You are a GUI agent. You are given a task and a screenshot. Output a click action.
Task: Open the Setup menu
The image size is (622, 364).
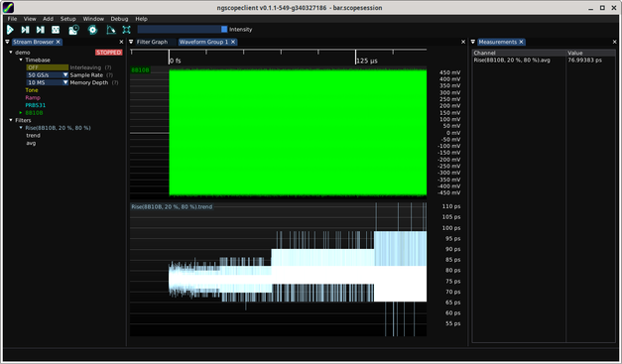68,19
